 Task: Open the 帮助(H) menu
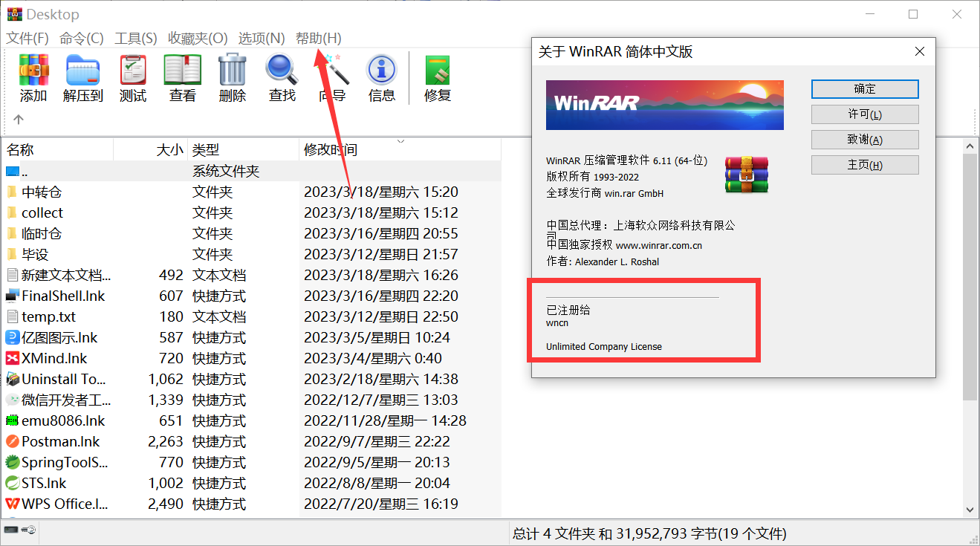point(319,39)
